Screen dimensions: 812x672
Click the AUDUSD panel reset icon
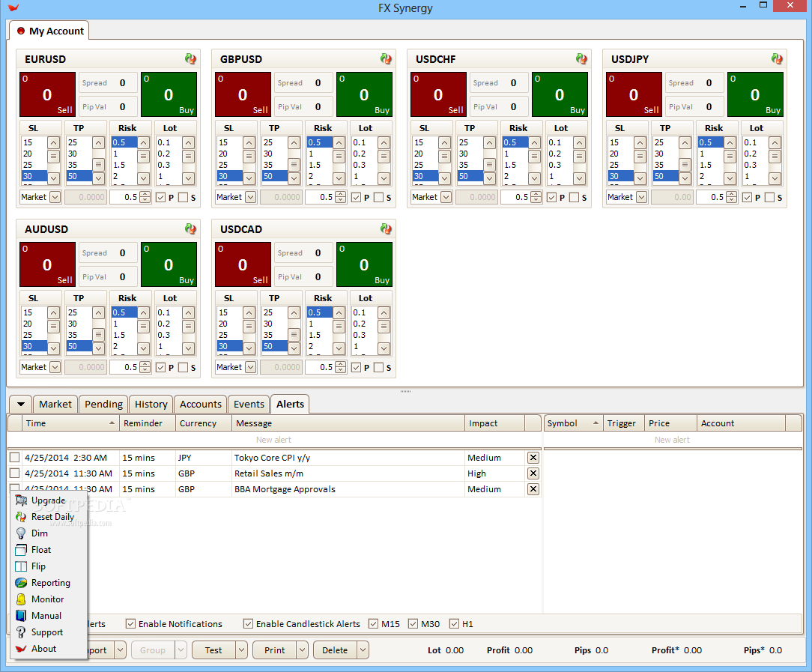click(190, 228)
